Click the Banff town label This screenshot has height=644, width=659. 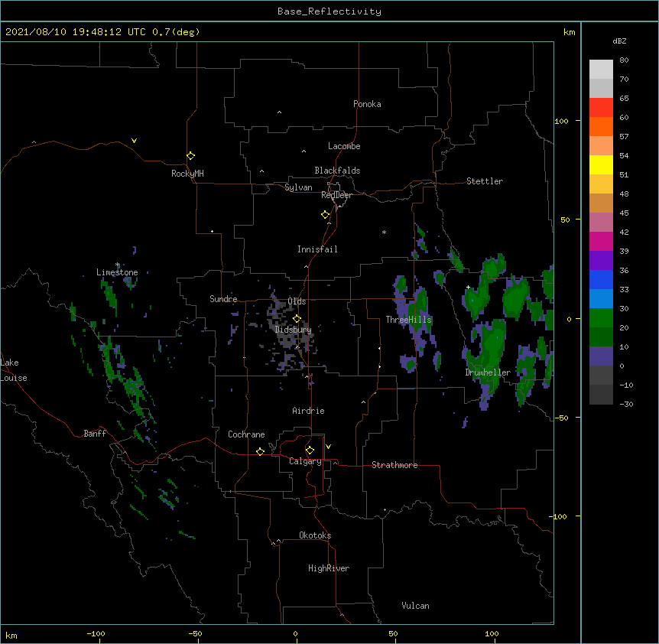(x=95, y=434)
